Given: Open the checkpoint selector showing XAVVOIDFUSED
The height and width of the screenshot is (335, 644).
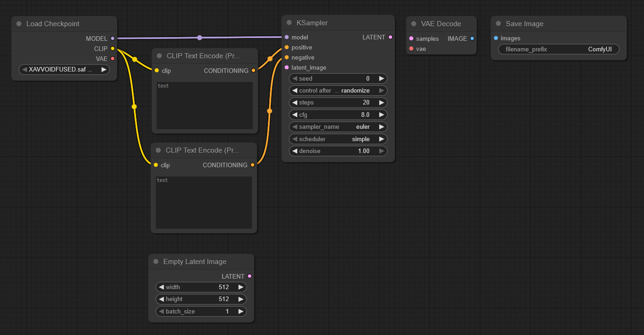Looking at the screenshot, I should (x=64, y=70).
